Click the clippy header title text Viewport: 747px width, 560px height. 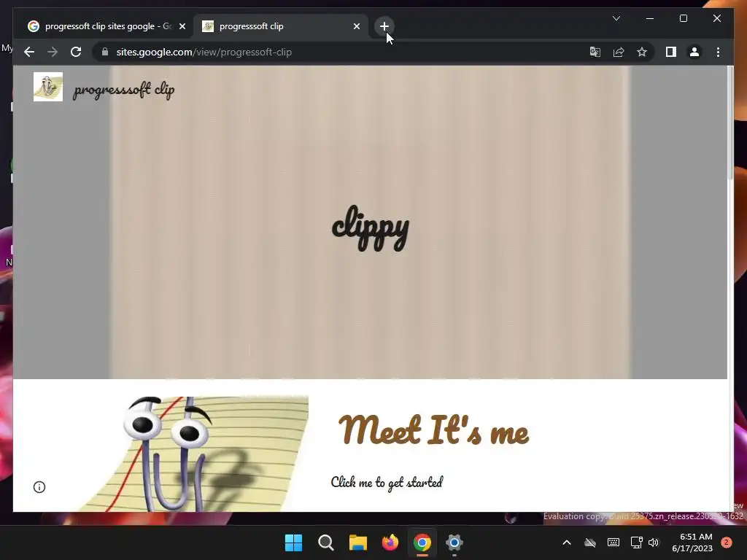[371, 228]
